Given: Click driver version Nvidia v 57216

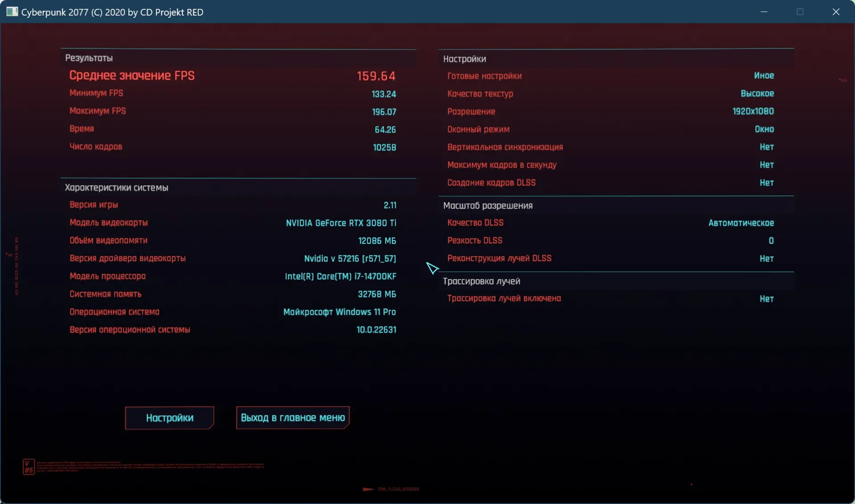Looking at the screenshot, I should click(x=350, y=259).
